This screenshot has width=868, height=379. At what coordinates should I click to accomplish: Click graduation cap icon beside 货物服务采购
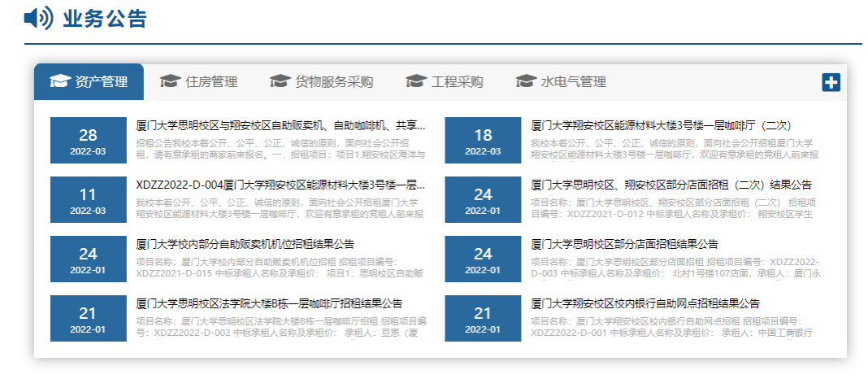point(280,82)
